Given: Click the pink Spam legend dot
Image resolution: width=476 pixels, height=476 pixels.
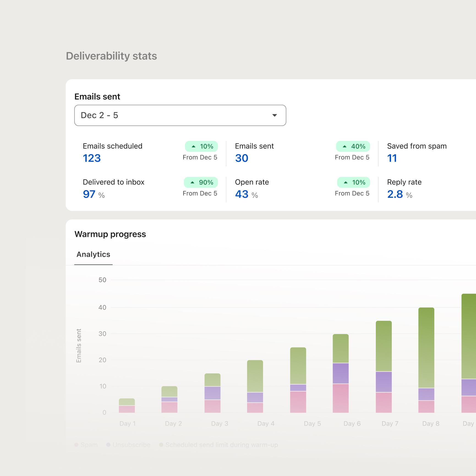Looking at the screenshot, I should click(76, 445).
